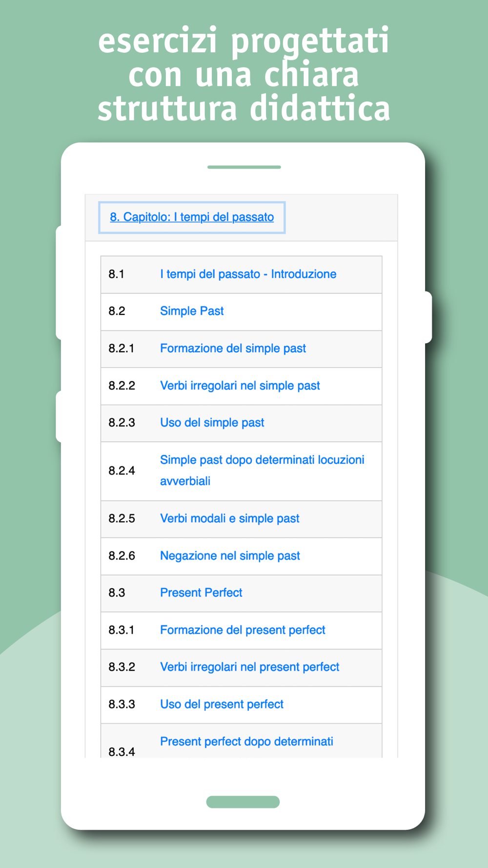The height and width of the screenshot is (868, 488).
Task: Go to Verbi irregolari nel simple past
Action: coord(240,386)
